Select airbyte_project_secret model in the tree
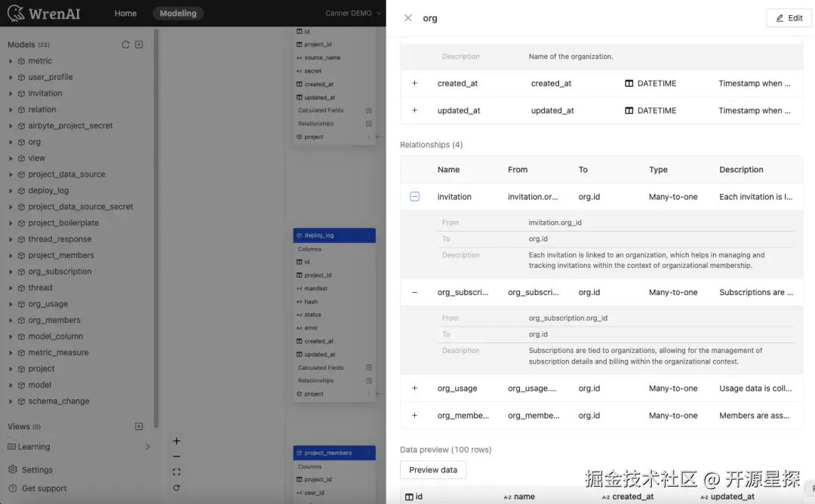815x504 pixels. [x=70, y=126]
